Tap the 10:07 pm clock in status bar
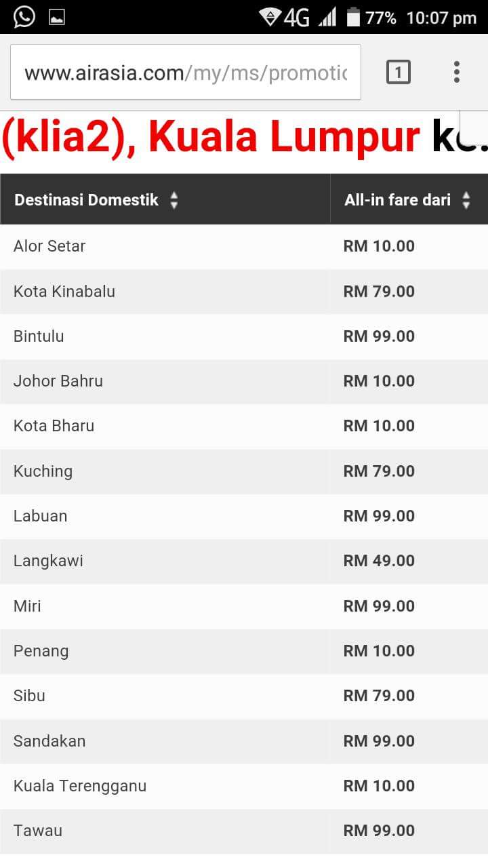Viewport: 488px width, 868px height. click(441, 18)
